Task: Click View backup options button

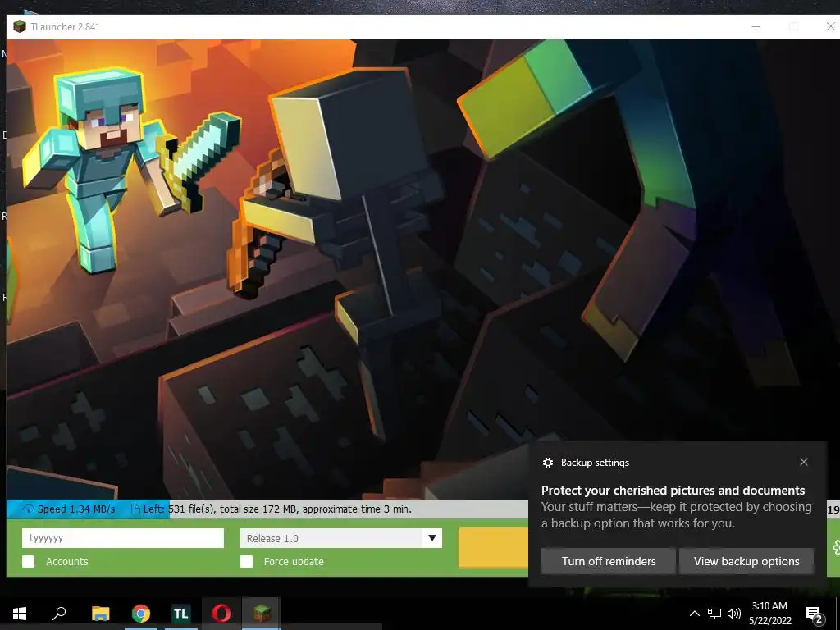Action: click(746, 561)
